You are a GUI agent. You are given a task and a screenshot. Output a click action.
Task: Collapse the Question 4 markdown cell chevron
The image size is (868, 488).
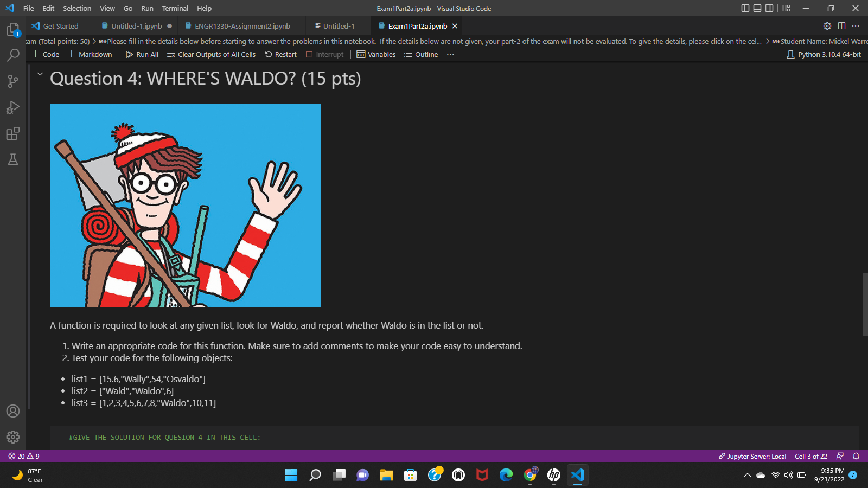(39, 74)
